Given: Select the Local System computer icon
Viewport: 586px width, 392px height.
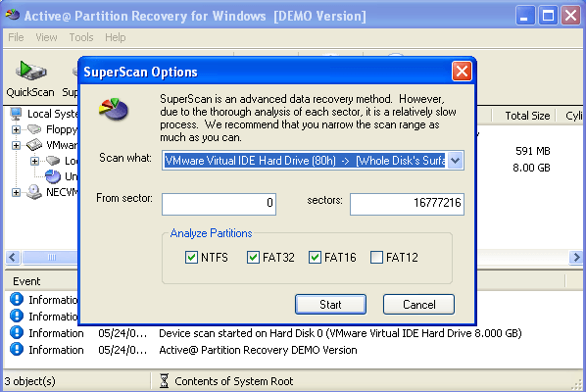Looking at the screenshot, I should (x=16, y=114).
